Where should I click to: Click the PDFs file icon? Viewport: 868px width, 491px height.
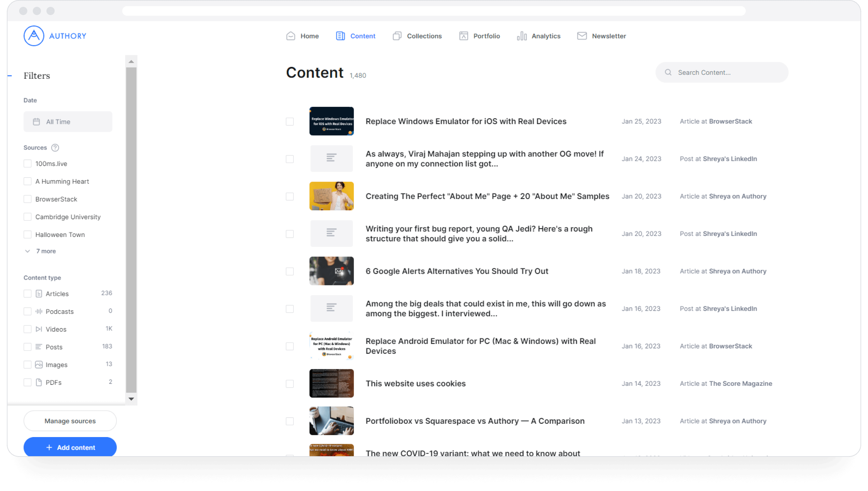[39, 382]
